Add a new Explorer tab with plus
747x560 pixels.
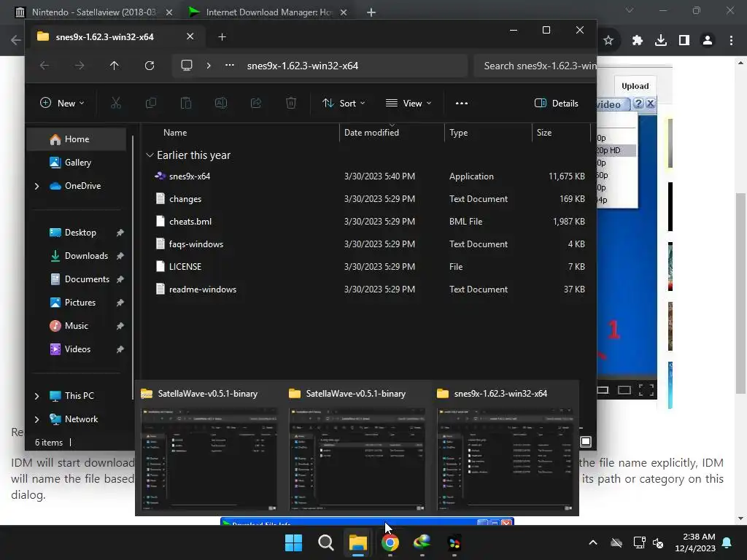222,36
